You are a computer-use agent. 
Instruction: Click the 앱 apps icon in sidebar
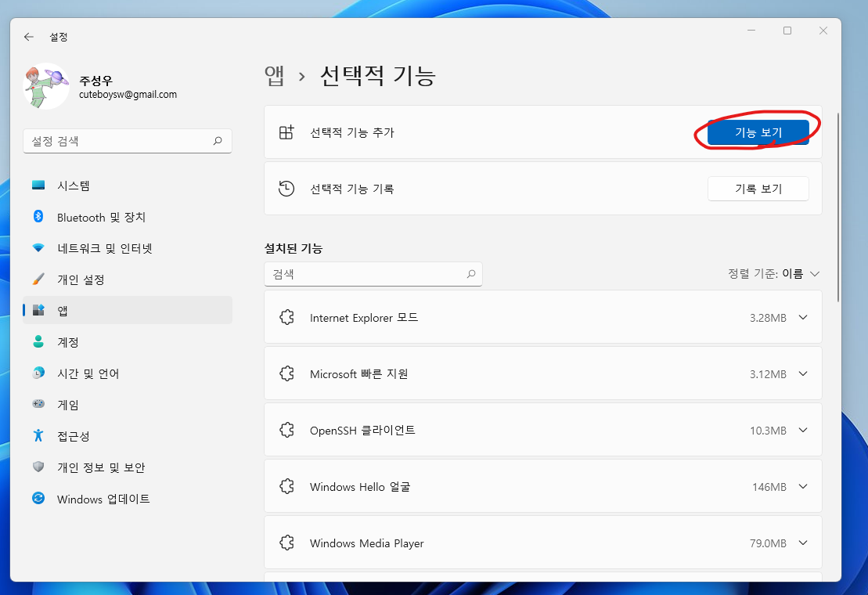[x=38, y=310]
